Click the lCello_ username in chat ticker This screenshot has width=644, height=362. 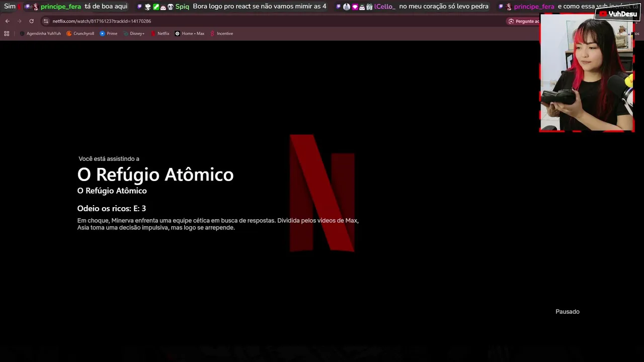click(x=385, y=7)
